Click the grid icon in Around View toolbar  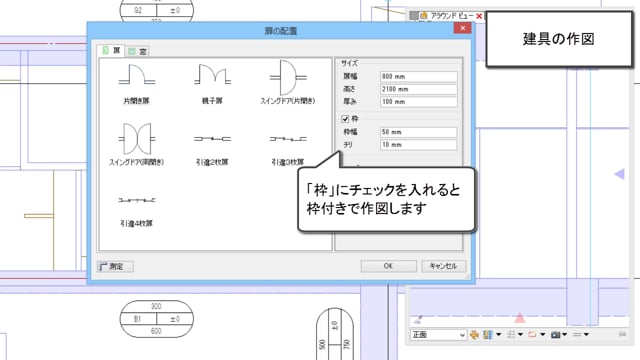tap(511, 335)
